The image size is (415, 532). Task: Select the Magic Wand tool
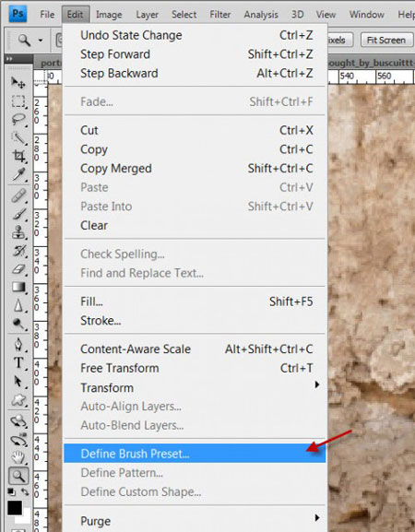[x=18, y=137]
